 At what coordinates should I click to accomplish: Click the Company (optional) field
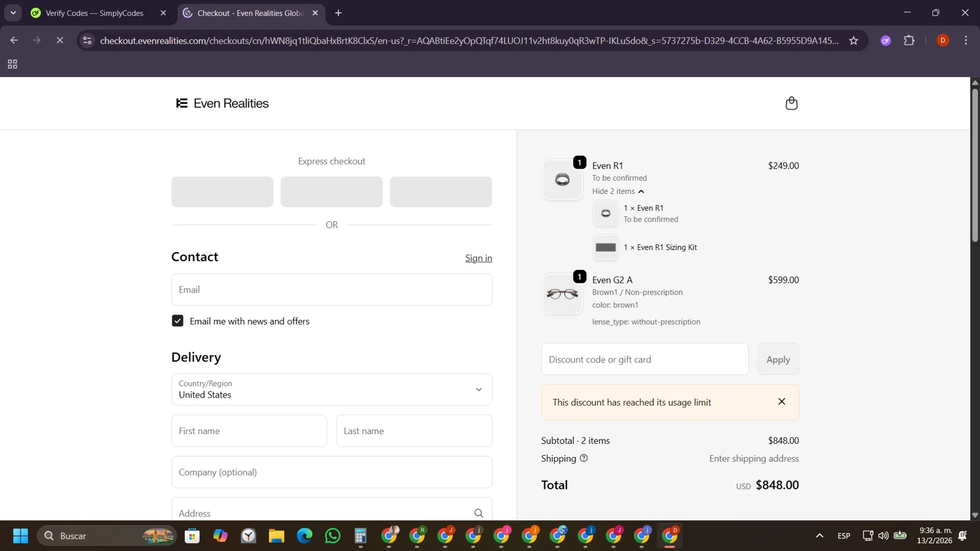(332, 472)
